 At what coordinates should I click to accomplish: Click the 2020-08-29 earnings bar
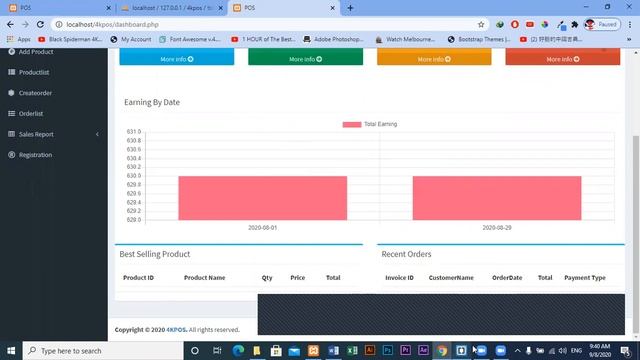pos(497,198)
